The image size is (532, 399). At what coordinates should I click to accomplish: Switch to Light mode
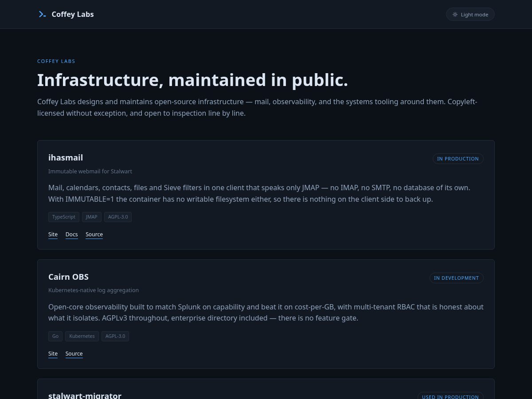click(x=470, y=14)
